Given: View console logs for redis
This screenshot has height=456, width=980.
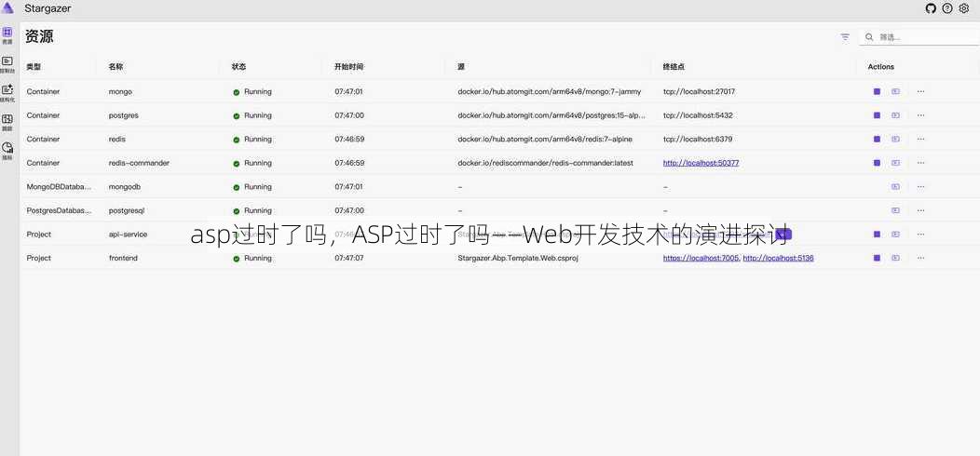Looking at the screenshot, I should (x=895, y=139).
